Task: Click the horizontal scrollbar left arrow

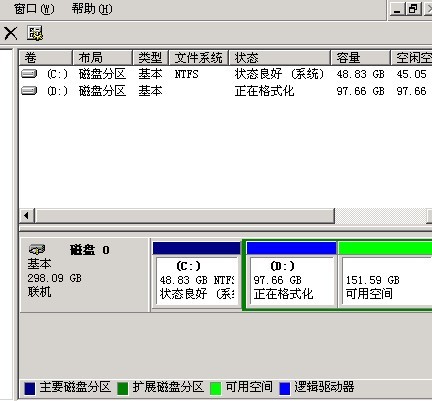Action: click(27, 216)
